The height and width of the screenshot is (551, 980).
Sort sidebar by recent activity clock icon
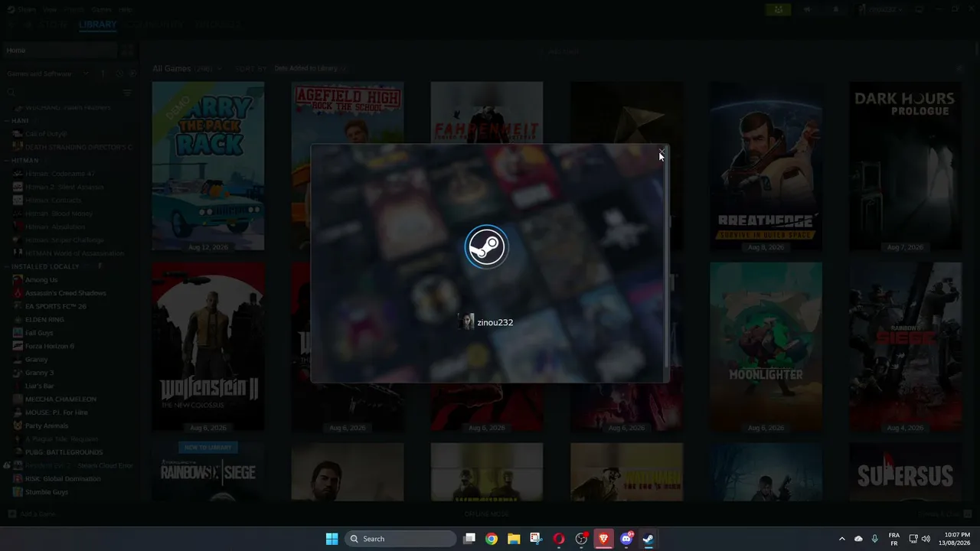click(119, 73)
